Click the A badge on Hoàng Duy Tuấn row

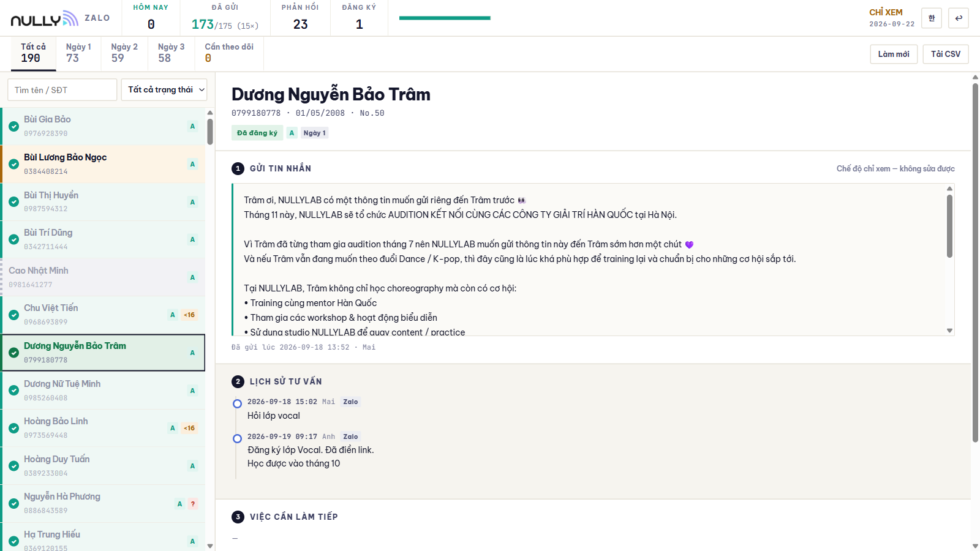[x=192, y=466]
